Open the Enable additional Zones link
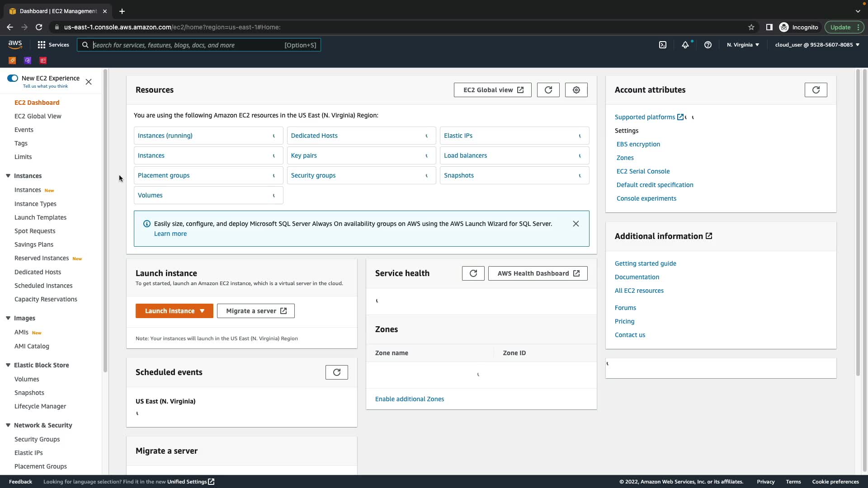 click(x=409, y=399)
